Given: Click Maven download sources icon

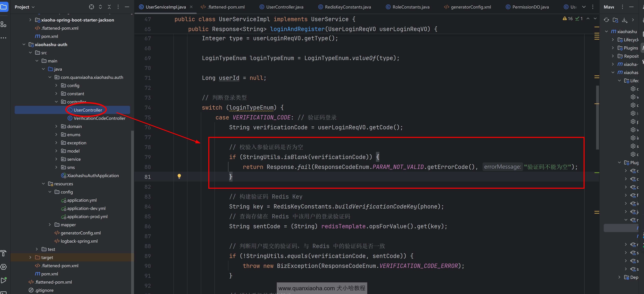Looking at the screenshot, I should (x=624, y=20).
